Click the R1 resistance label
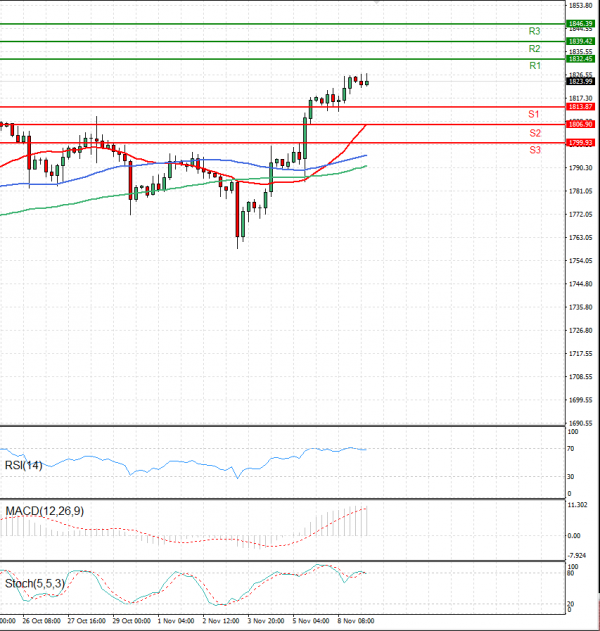The width and height of the screenshot is (600, 631). [x=535, y=66]
